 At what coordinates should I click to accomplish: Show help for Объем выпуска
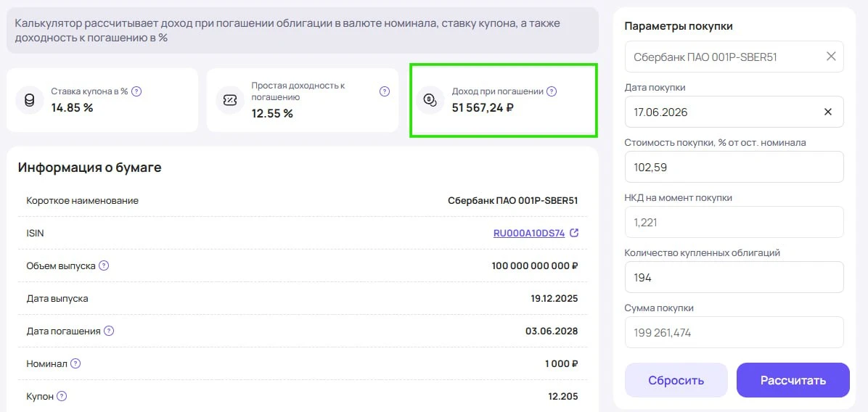104,266
